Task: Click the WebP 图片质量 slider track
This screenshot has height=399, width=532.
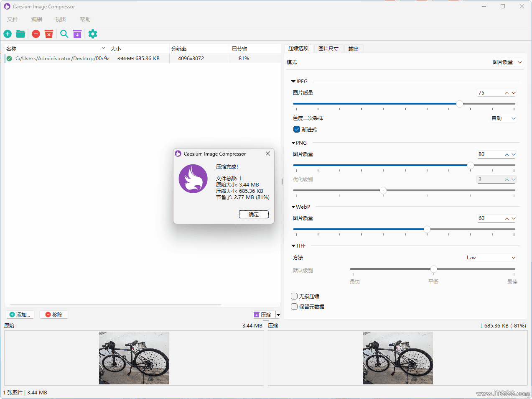Action: pyautogui.click(x=427, y=229)
